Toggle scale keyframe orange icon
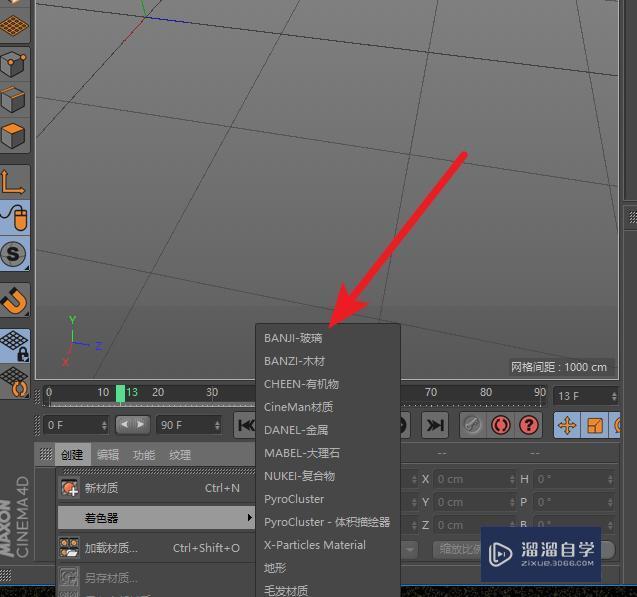This screenshot has width=637, height=597. click(x=595, y=426)
